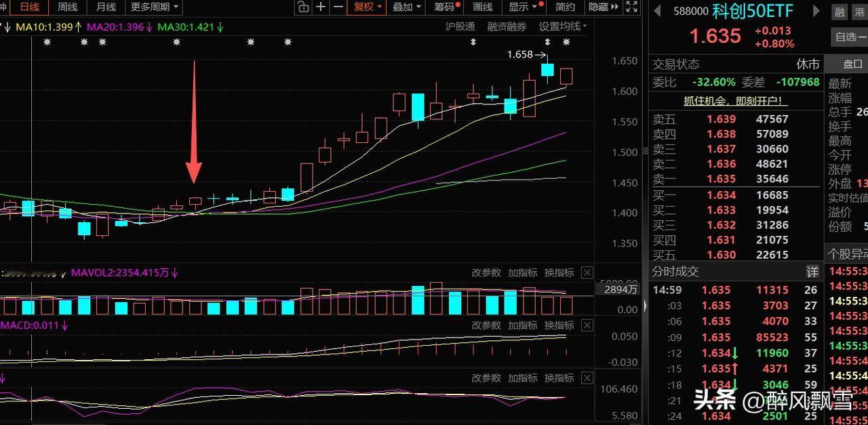Close the MACD indicator panel
This screenshot has width=868, height=425.
click(x=587, y=325)
